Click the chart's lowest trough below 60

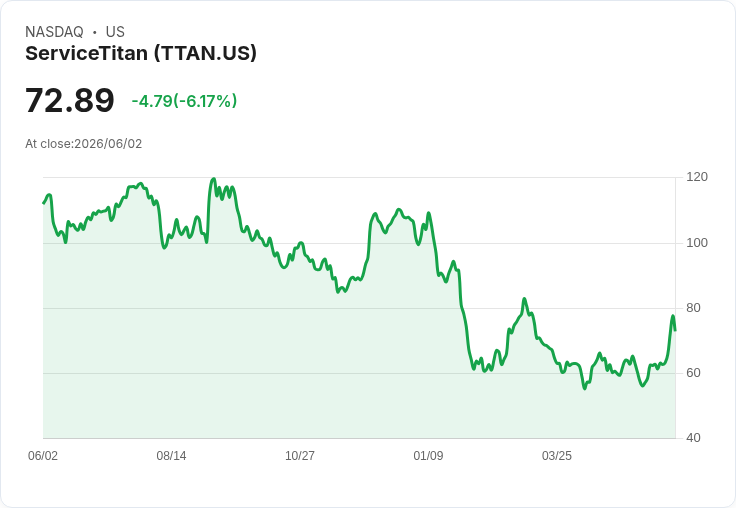(x=584, y=388)
